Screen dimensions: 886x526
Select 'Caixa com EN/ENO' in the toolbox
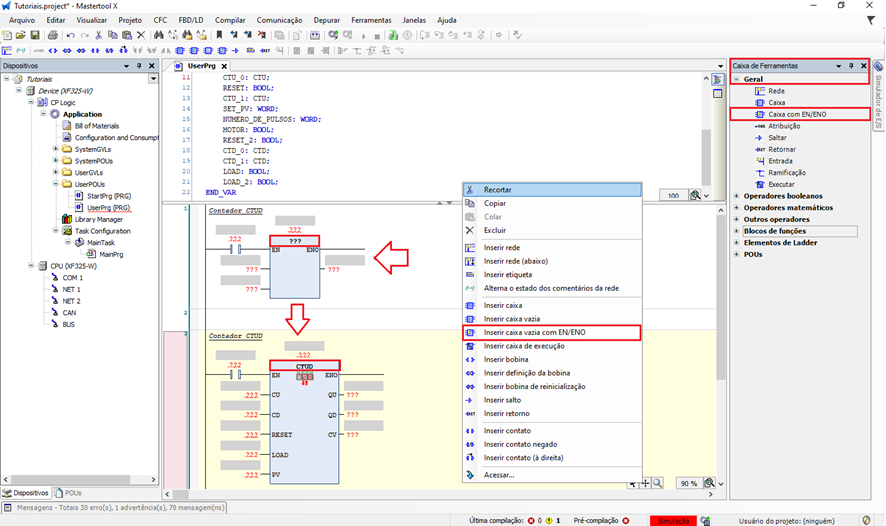(x=796, y=115)
